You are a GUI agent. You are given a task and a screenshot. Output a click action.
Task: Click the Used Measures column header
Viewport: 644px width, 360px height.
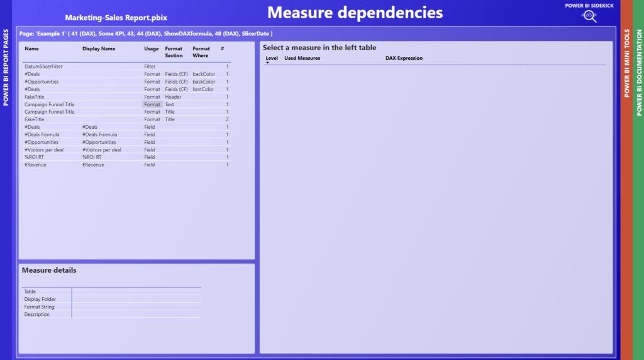point(302,58)
